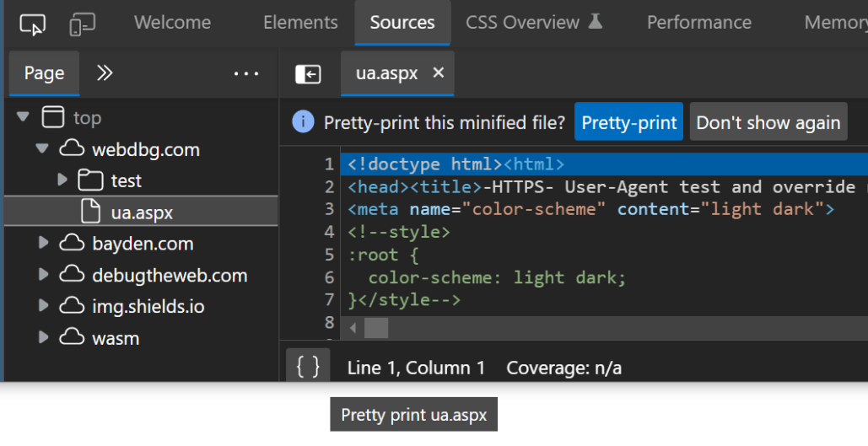Activate the inspect element picker icon
This screenshot has height=446, width=868.
pos(32,24)
